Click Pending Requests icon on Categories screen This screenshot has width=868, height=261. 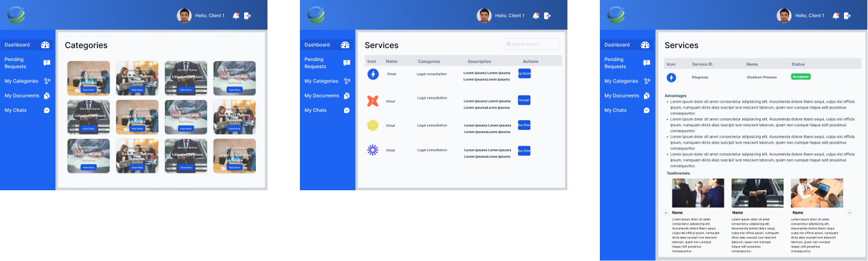click(x=47, y=63)
